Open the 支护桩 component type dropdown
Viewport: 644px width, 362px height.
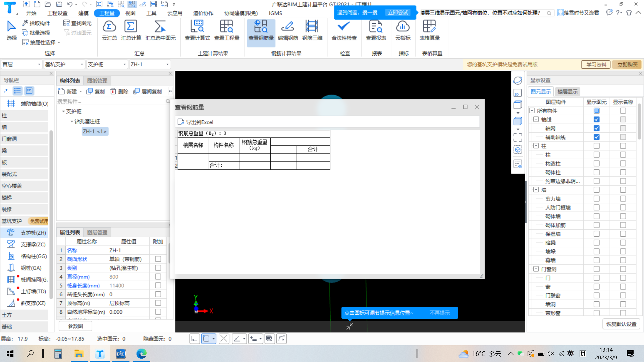click(x=107, y=64)
